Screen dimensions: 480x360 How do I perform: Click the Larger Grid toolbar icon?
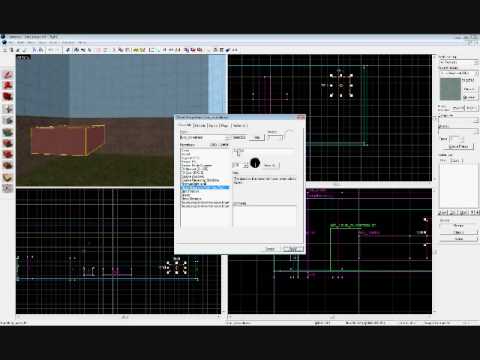24,50
